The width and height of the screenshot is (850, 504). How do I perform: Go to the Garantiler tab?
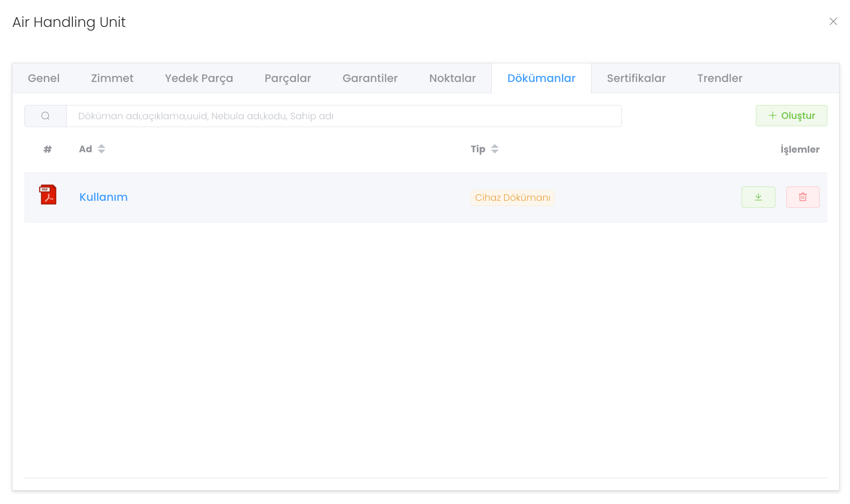pyautogui.click(x=370, y=79)
